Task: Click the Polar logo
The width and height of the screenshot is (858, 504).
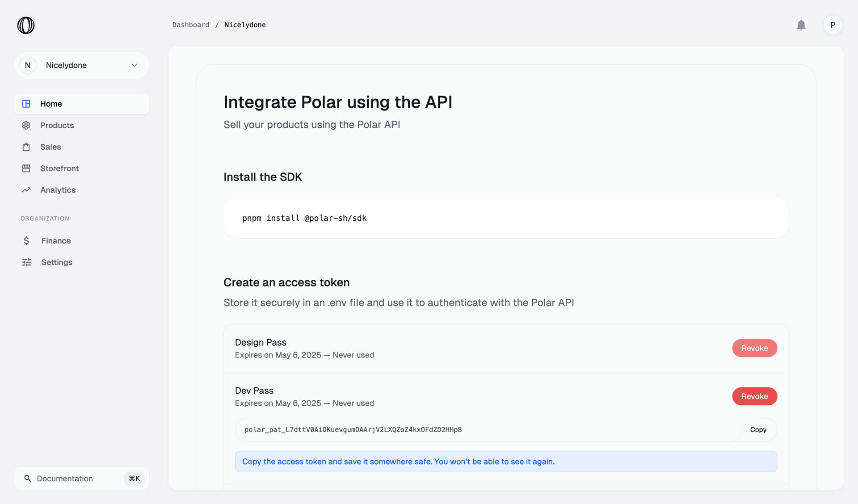Action: click(x=25, y=25)
